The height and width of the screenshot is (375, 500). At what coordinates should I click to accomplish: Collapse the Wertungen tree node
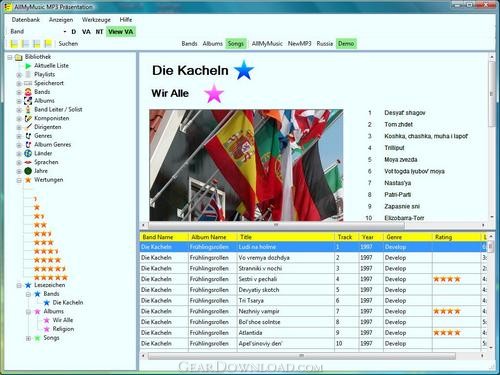tap(19, 180)
